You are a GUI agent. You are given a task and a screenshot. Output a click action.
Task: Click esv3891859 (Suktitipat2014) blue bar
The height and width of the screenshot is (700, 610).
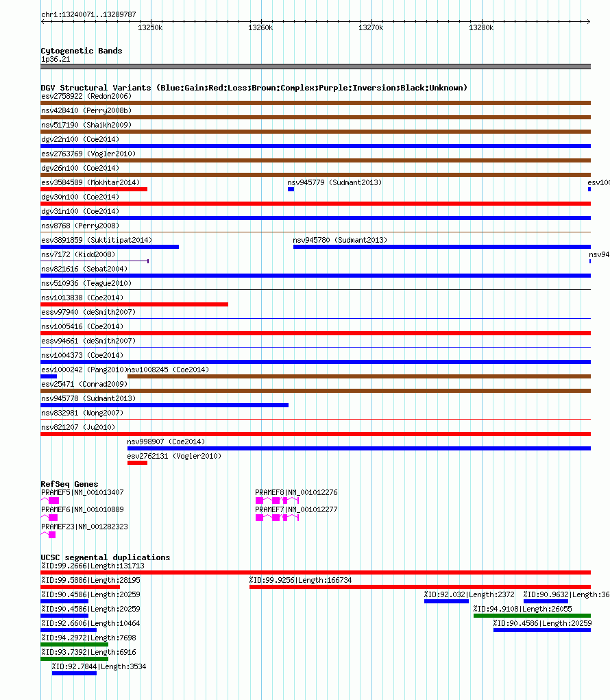pos(110,247)
